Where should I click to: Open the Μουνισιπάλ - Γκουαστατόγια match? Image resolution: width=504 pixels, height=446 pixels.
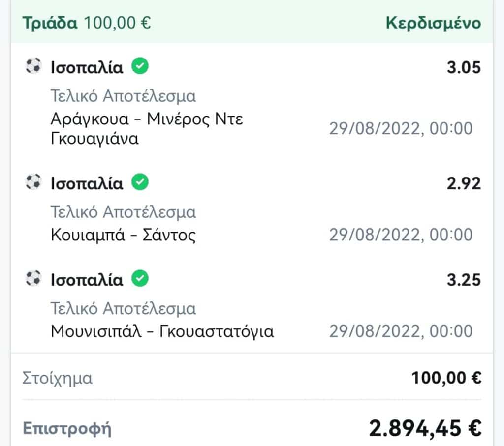(162, 331)
